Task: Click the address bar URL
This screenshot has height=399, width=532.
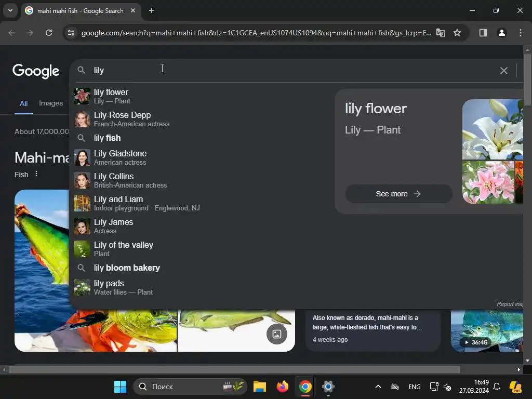Action: [256, 33]
